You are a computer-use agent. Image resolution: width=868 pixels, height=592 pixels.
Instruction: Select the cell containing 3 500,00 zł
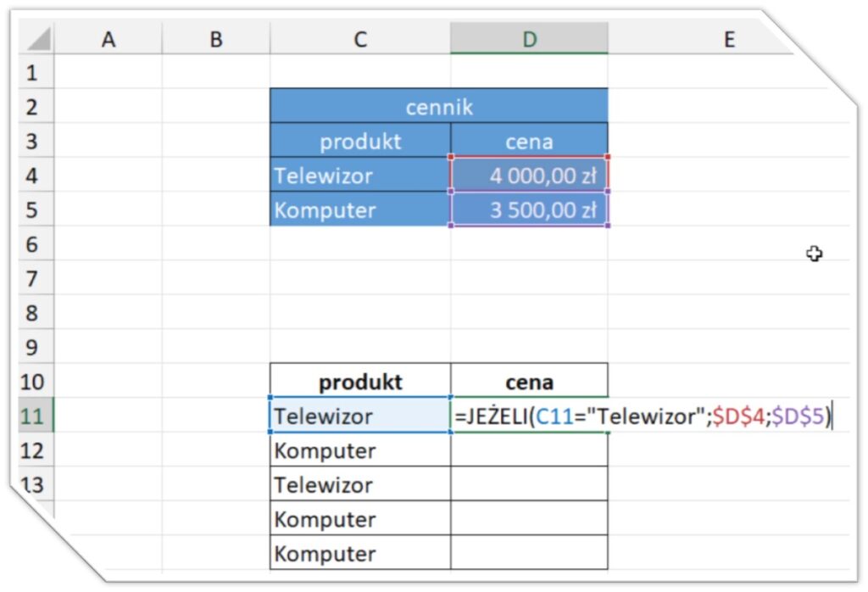click(530, 210)
